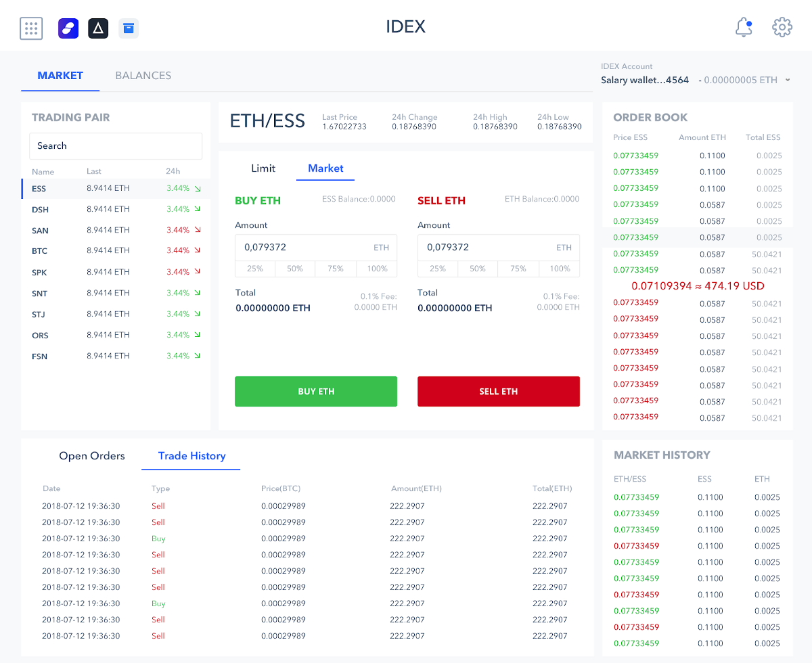The height and width of the screenshot is (663, 812).
Task: Open the blue archive box app icon
Action: click(x=129, y=28)
